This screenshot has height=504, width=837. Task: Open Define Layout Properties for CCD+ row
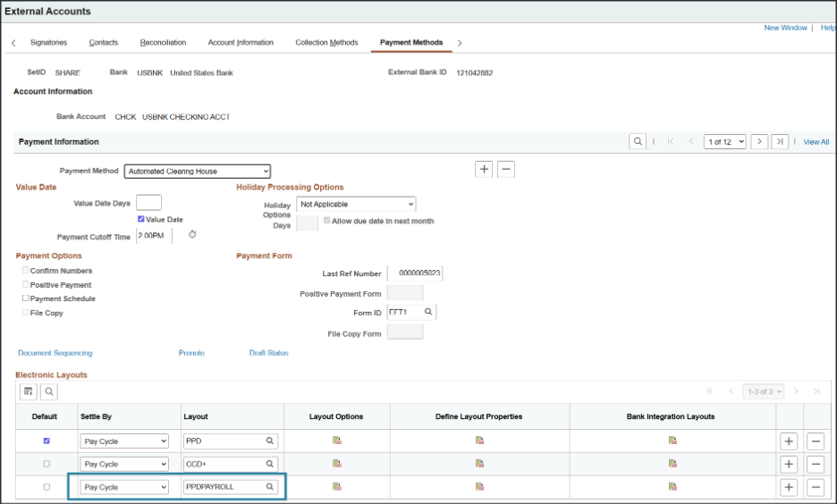pos(479,464)
